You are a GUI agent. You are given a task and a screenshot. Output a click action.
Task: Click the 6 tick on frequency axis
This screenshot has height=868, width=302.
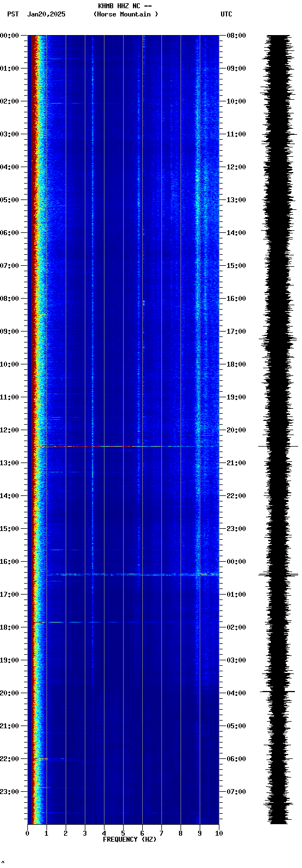[x=142, y=833]
